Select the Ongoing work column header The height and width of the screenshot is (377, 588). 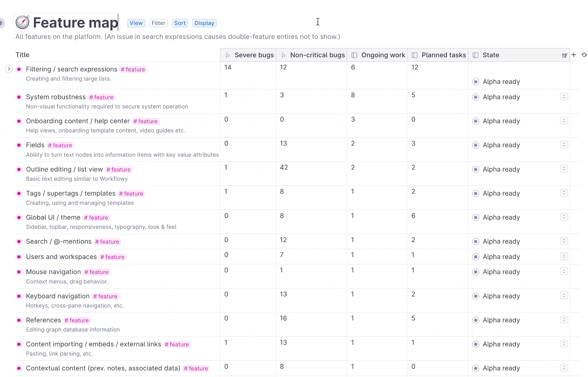point(377,55)
